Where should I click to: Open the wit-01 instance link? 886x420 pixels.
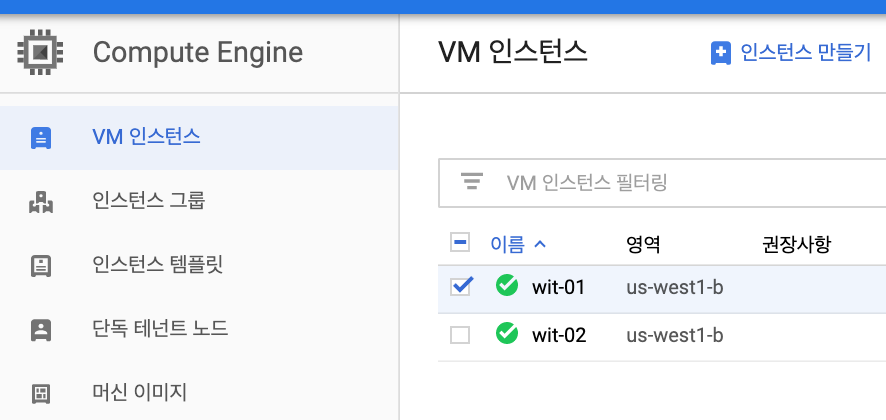click(x=558, y=288)
